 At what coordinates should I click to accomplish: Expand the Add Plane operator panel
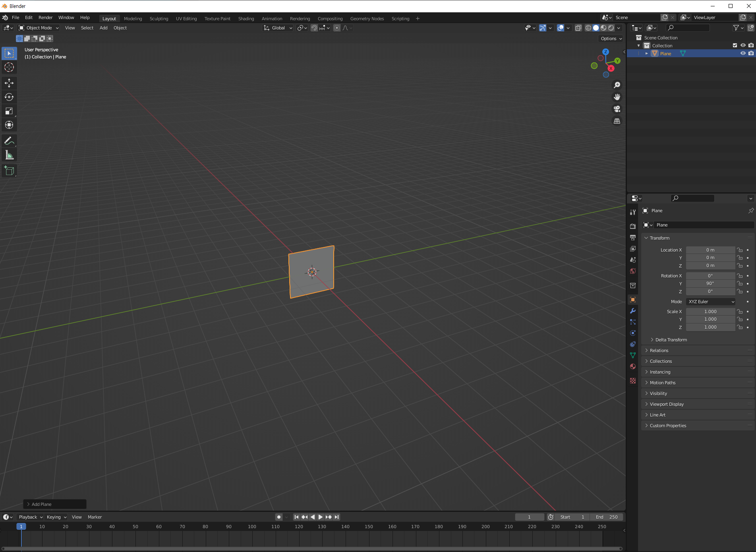pos(55,504)
